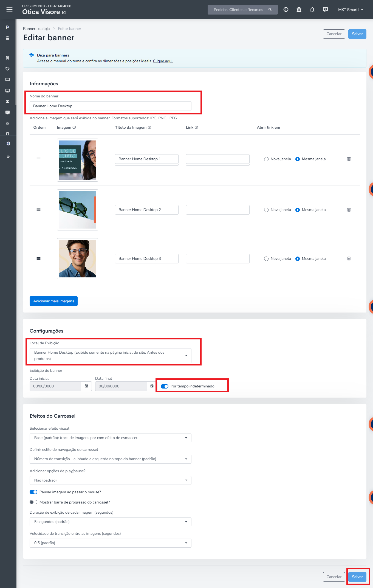Delete Banner Home Desktop 2 with the trash icon
373x588 pixels.
(349, 210)
